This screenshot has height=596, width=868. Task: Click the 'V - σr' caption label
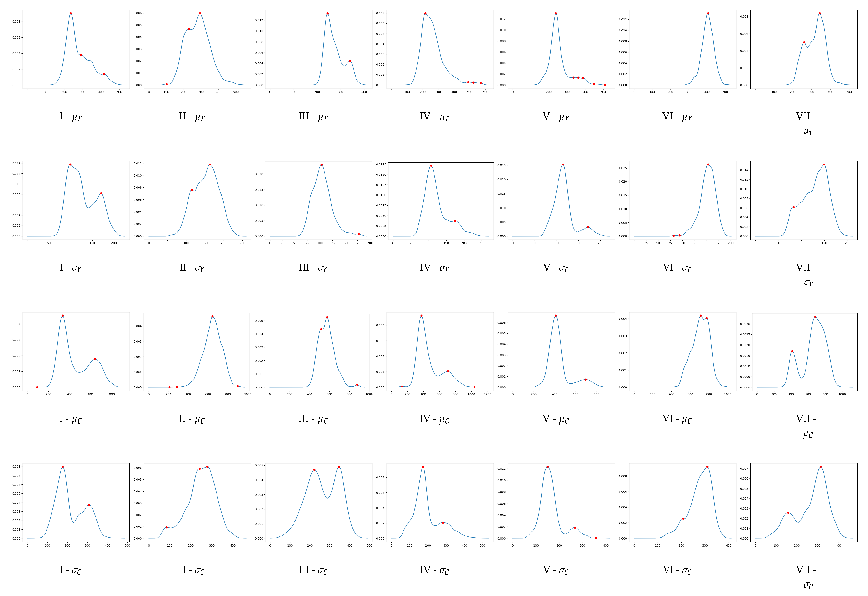click(556, 267)
